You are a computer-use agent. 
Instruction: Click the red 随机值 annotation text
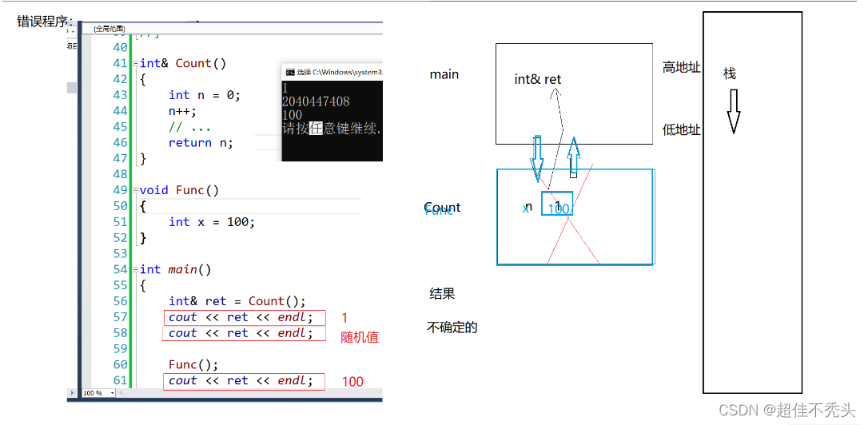click(360, 337)
